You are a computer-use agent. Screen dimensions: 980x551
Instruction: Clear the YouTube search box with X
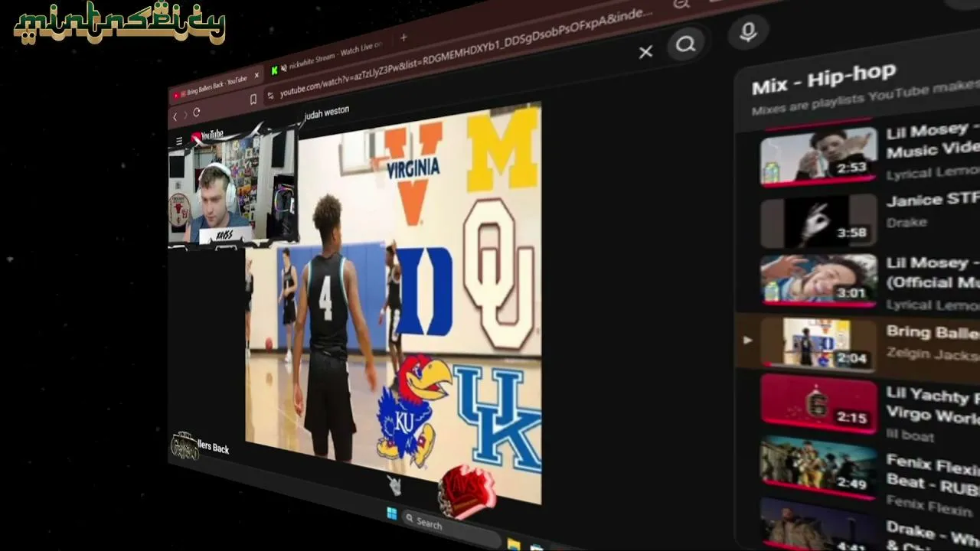click(x=645, y=51)
